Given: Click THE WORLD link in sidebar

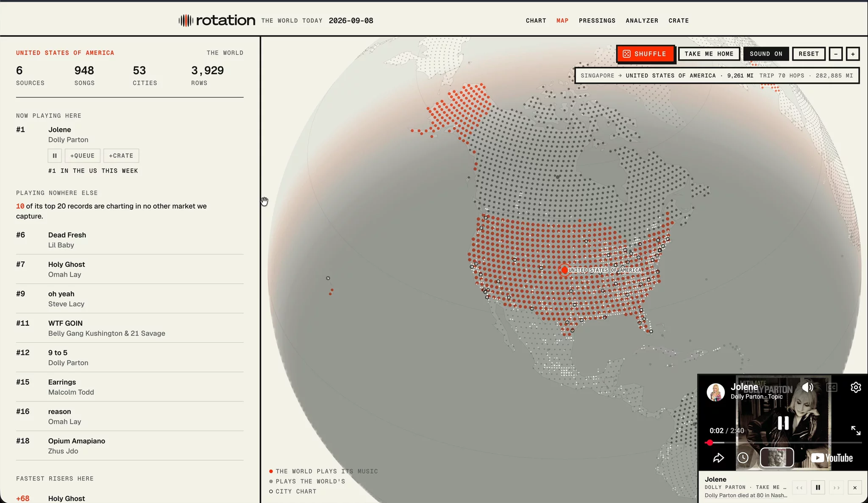Looking at the screenshot, I should pos(225,53).
